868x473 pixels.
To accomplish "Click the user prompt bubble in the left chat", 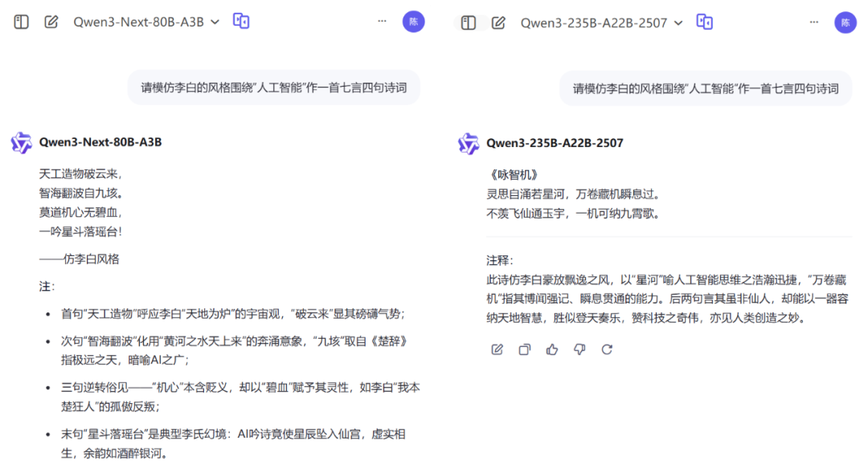I will [x=274, y=88].
